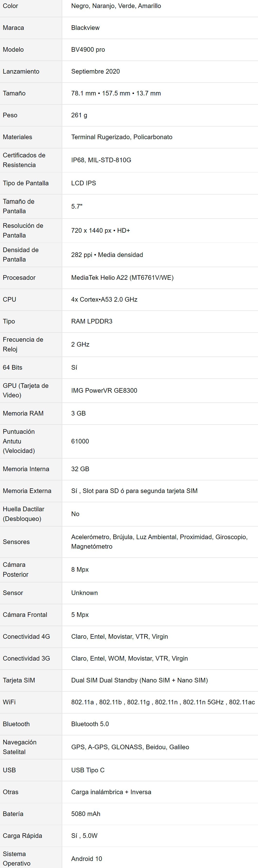Viewport: 258px width, 868px height.
Task: Click the Android 10 operating system value
Action: 87,859
